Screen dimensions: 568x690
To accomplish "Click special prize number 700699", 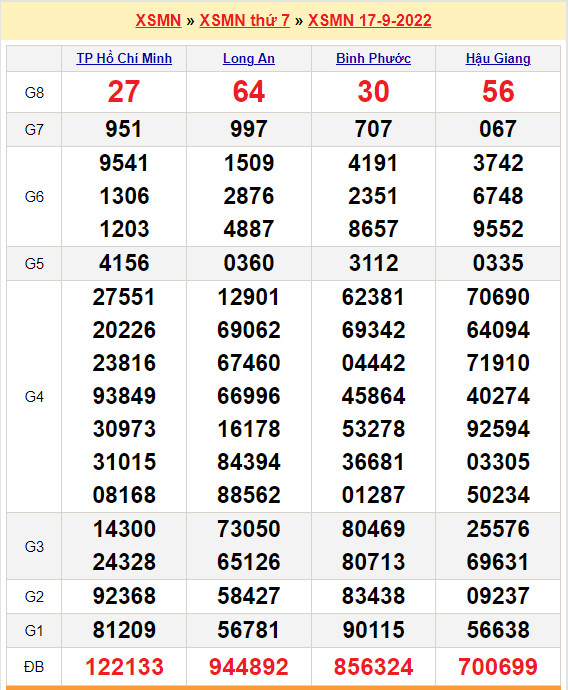I will [498, 667].
